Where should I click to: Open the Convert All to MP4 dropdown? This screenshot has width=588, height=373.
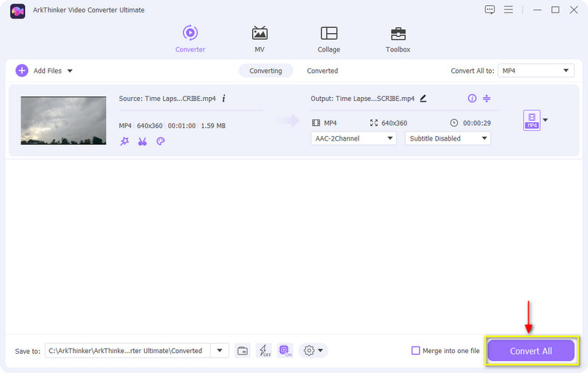click(x=536, y=71)
